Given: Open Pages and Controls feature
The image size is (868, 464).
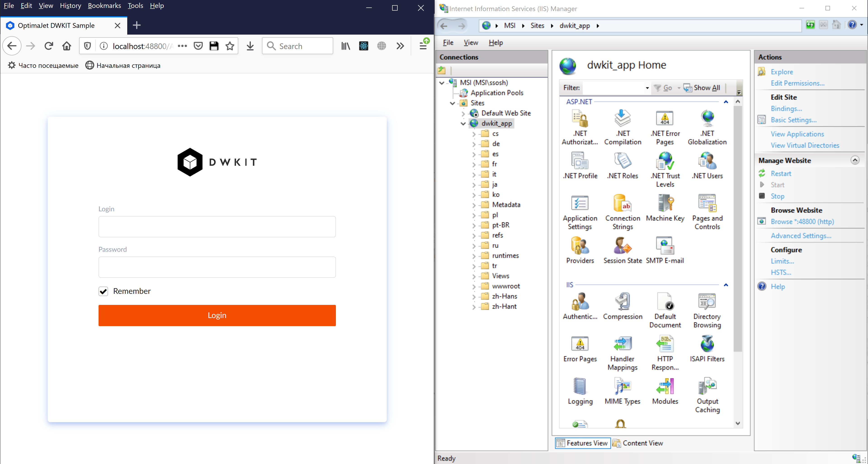Looking at the screenshot, I should 707,212.
